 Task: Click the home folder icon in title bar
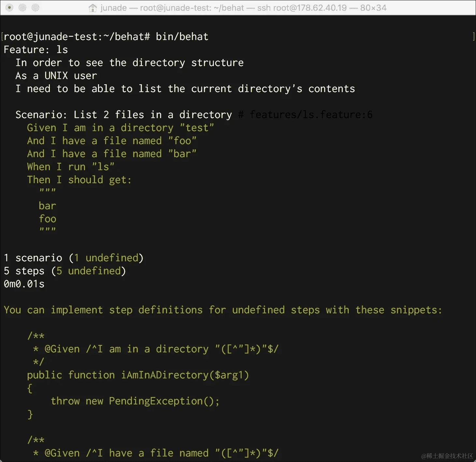coord(93,8)
